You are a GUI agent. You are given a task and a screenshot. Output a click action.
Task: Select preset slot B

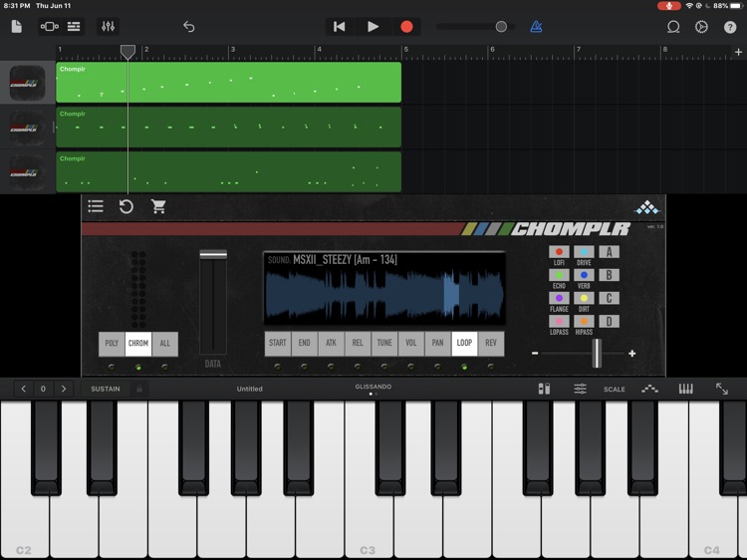coord(609,275)
